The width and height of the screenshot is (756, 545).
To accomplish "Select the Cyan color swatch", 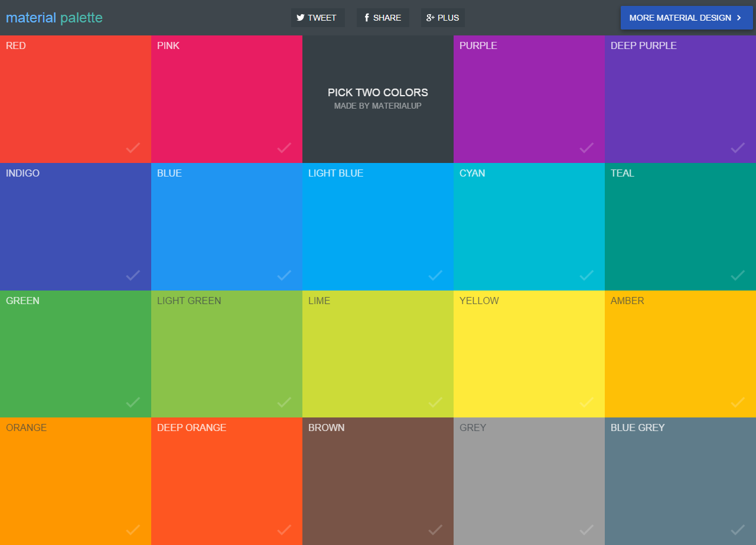I will (529, 226).
